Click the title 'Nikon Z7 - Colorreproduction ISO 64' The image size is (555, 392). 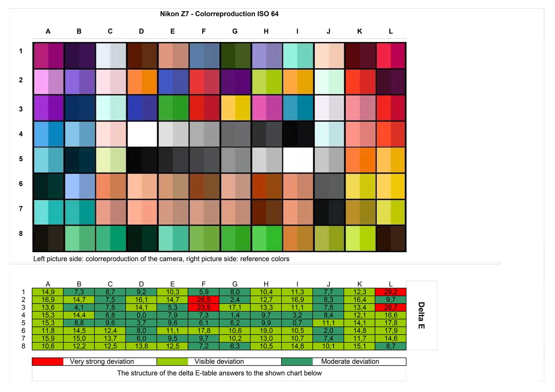tap(219, 14)
